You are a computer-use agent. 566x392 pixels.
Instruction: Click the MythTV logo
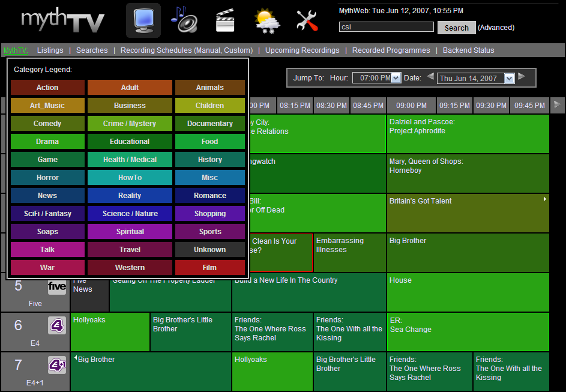(x=63, y=21)
